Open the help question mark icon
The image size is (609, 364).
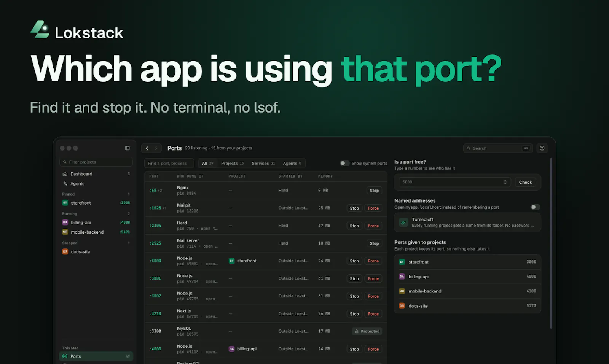(x=542, y=148)
